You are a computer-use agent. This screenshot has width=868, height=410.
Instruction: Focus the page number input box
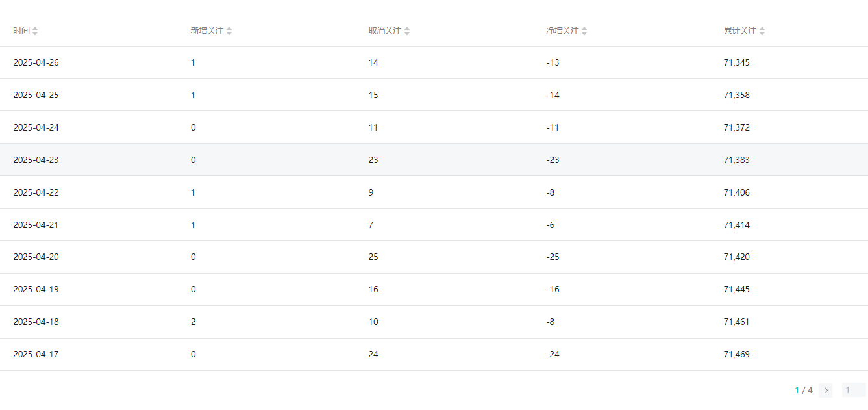[853, 391]
